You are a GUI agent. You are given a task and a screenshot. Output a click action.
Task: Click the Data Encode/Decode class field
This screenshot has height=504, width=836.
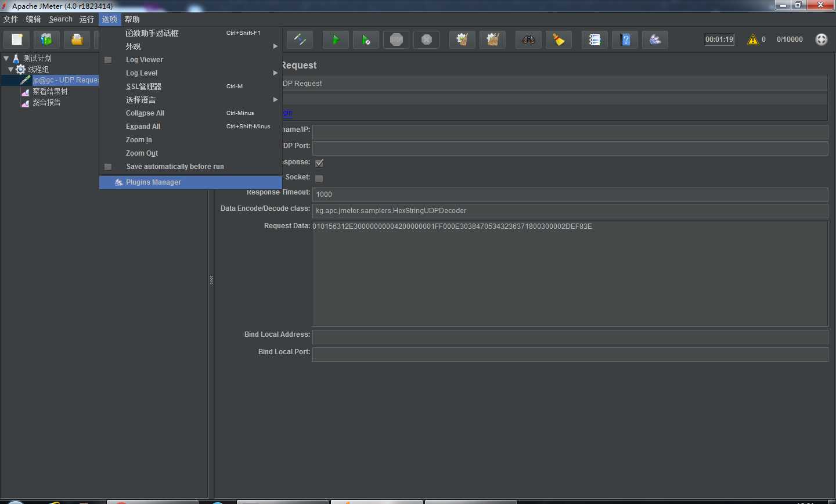(x=570, y=211)
